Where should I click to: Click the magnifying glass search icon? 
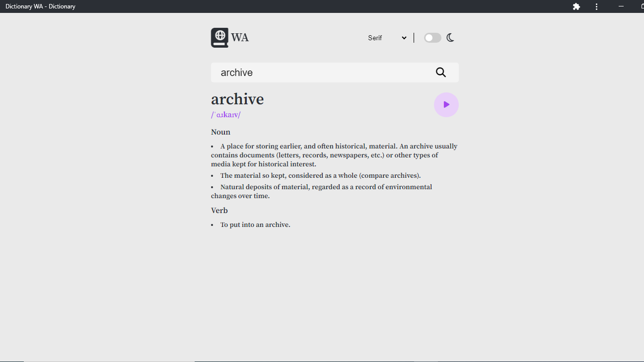click(441, 72)
